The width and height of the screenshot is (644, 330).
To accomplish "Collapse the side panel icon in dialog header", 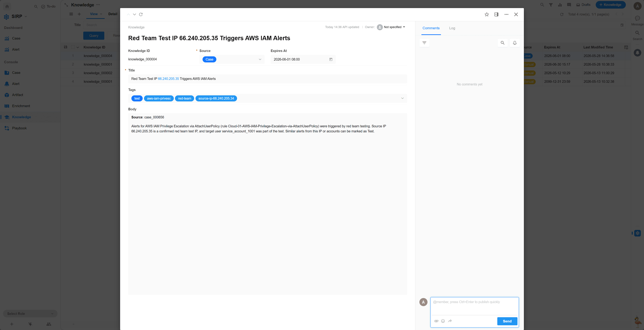I will pyautogui.click(x=496, y=14).
